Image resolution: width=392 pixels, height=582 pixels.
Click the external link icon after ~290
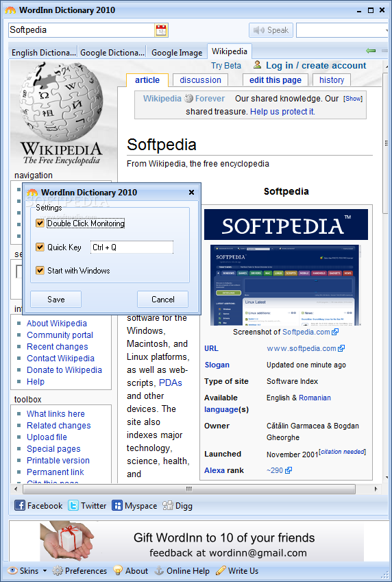(x=289, y=470)
